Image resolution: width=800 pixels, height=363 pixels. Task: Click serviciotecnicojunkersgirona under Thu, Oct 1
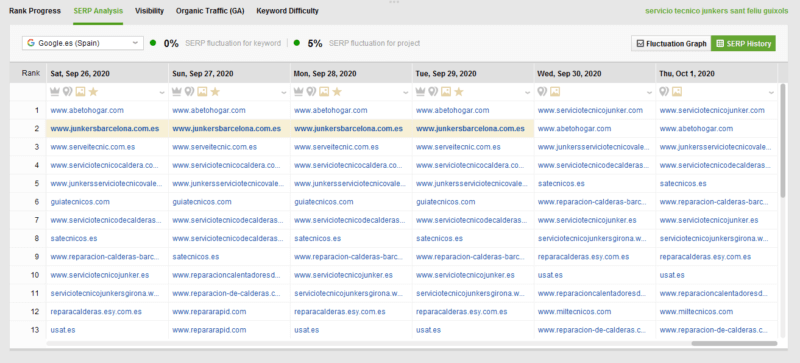[x=714, y=238]
